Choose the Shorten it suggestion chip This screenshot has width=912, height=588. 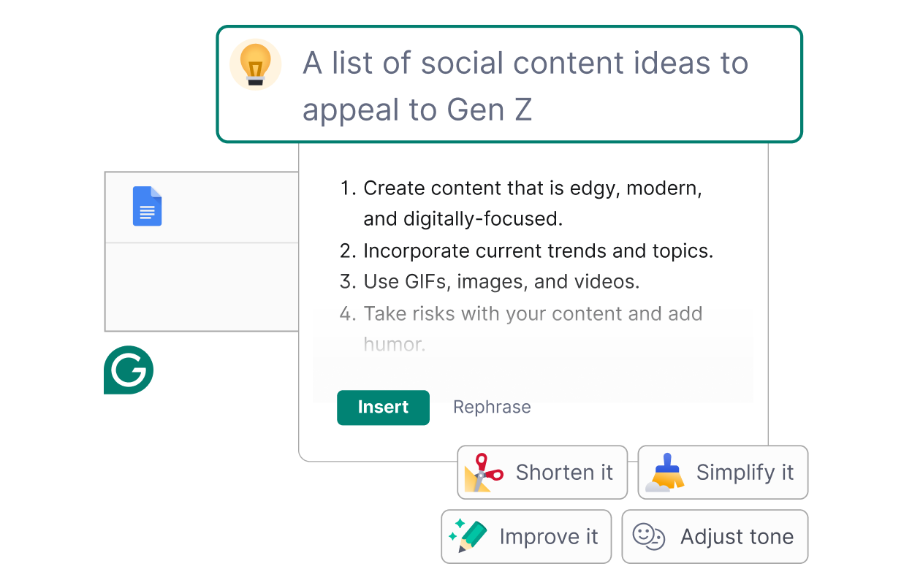pos(542,472)
